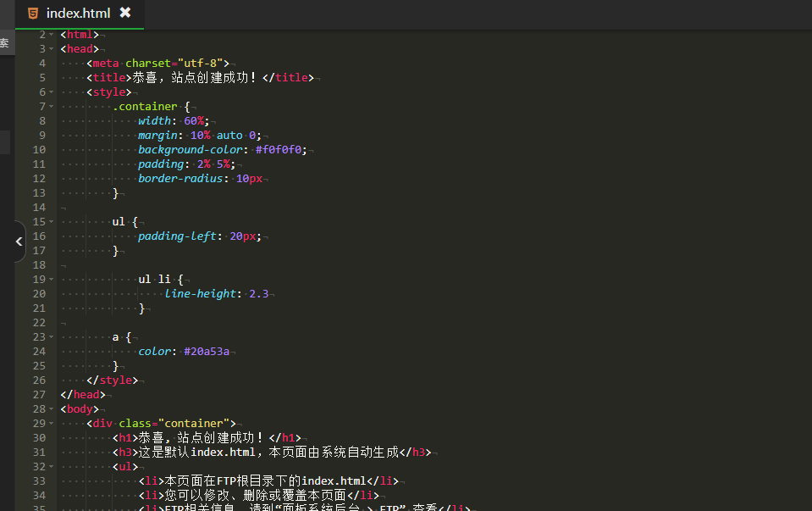Click the HTML5 icon on the index.html tab
Image resolution: width=812 pixels, height=511 pixels.
32,14
